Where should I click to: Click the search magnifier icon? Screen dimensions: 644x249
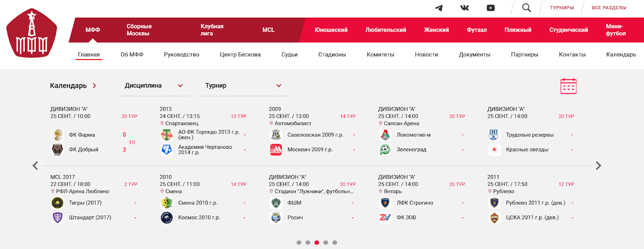pyautogui.click(x=526, y=8)
